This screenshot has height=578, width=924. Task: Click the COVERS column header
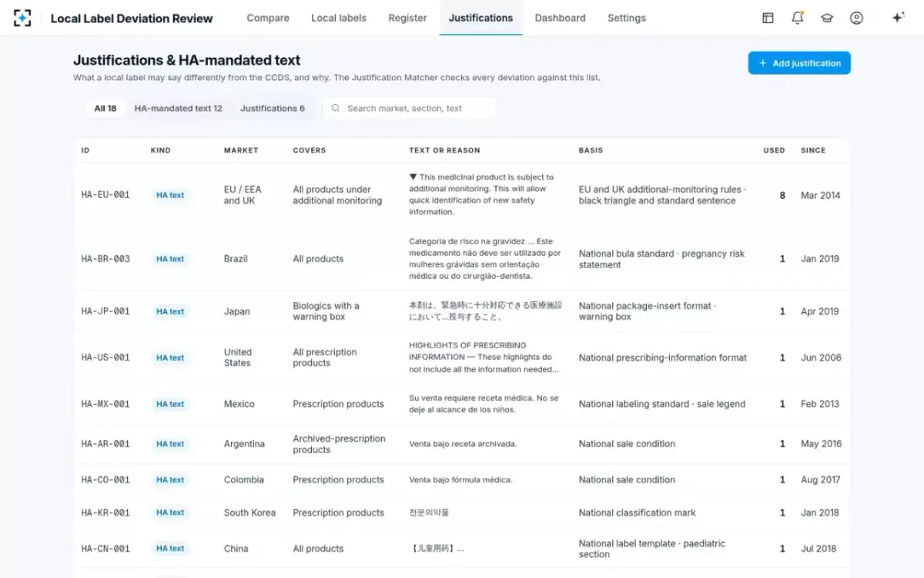click(310, 150)
